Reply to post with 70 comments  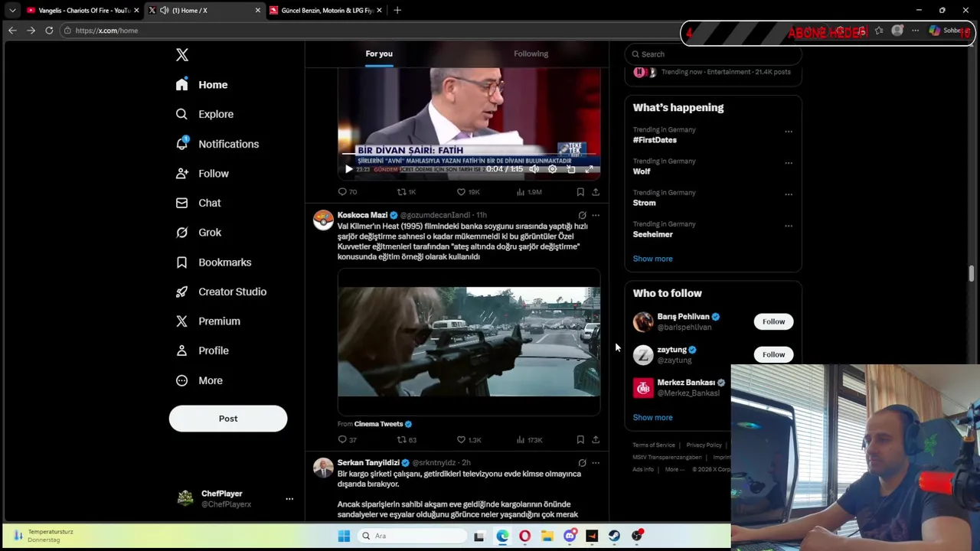click(348, 192)
